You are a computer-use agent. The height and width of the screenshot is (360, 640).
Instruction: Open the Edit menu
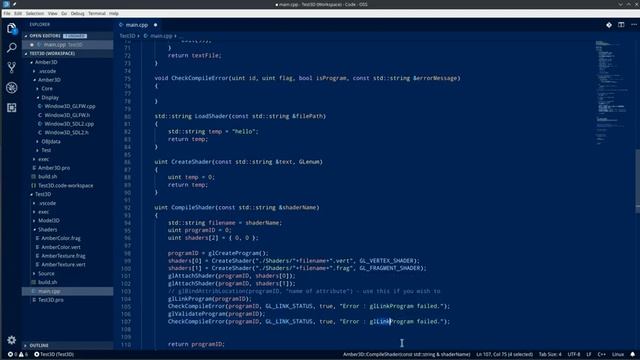pyautogui.click(x=18, y=13)
